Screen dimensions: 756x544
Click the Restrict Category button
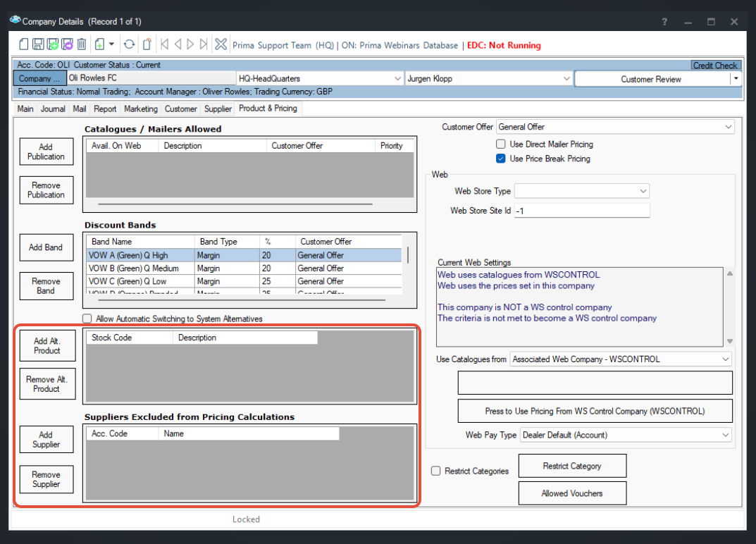click(x=572, y=466)
